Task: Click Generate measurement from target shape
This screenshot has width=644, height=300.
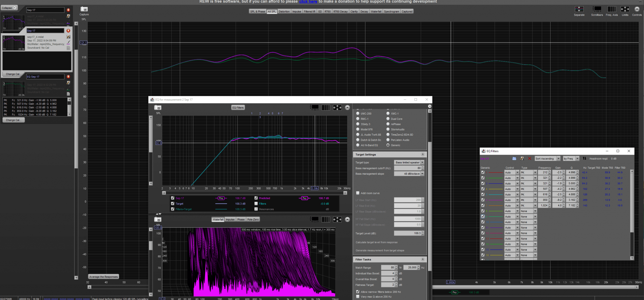Action: click(x=380, y=250)
